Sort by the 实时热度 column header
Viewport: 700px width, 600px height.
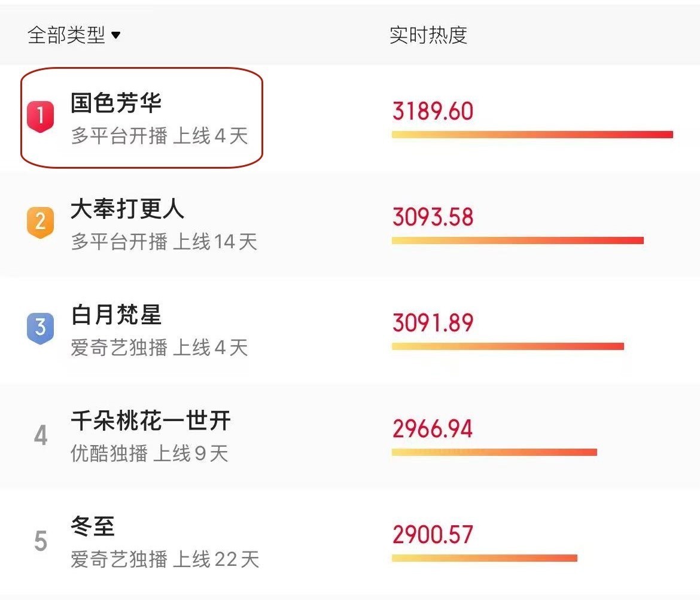[428, 35]
